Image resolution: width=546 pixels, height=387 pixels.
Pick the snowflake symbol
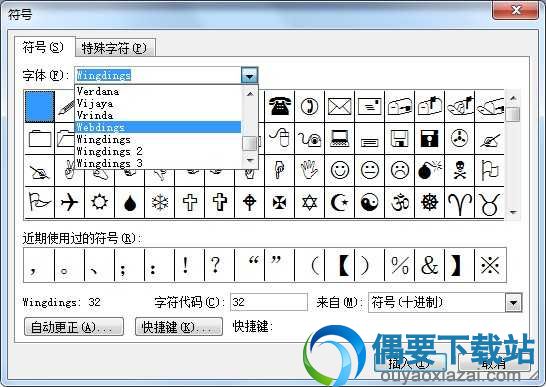tap(160, 202)
